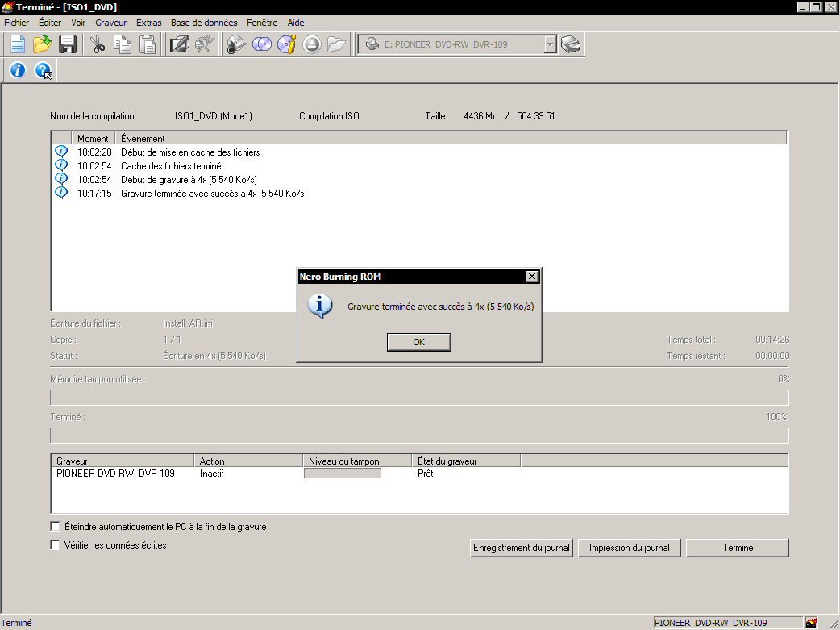Screen dimensions: 840x630
Task: Click Impression du journal button
Action: point(630,548)
